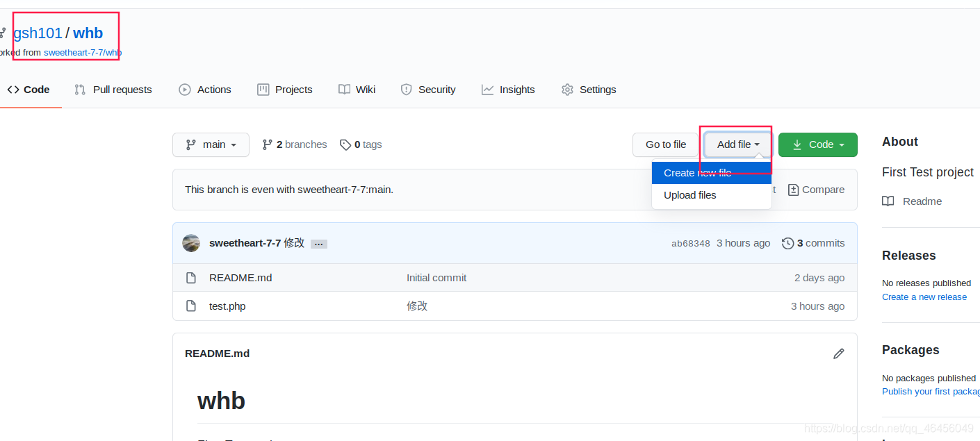The height and width of the screenshot is (441, 980).
Task: Toggle the Add file dropdown
Action: point(738,144)
